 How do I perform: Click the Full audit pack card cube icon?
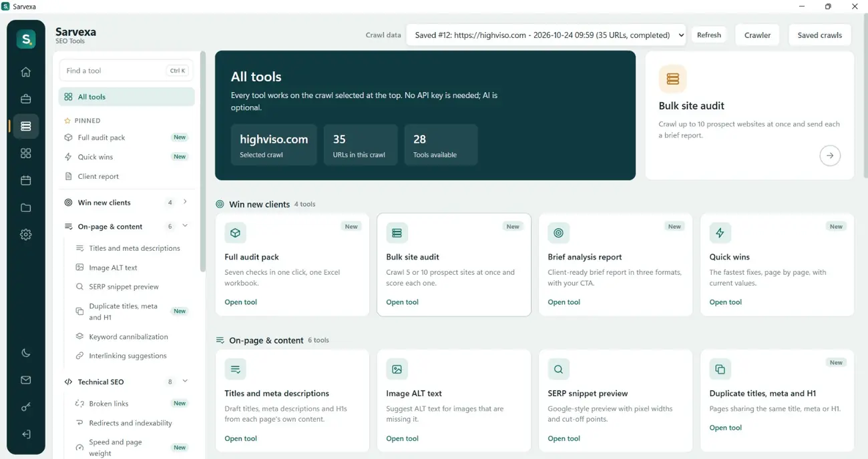click(x=235, y=233)
